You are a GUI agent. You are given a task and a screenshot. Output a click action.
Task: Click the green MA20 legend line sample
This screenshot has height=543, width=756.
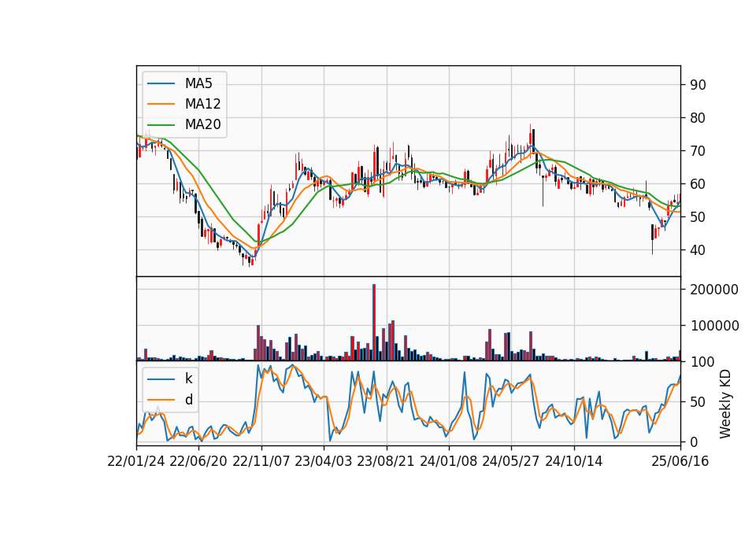tap(161, 124)
